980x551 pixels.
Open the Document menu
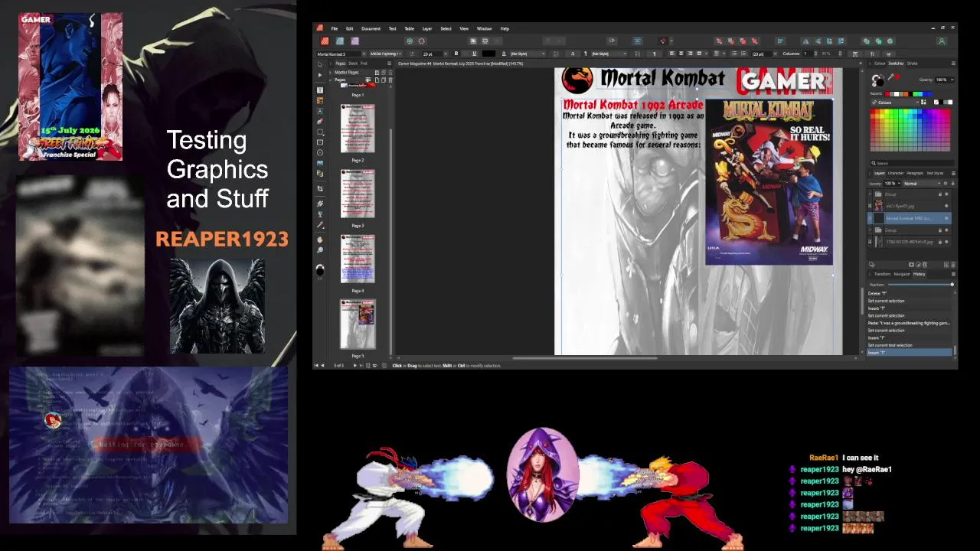pos(371,28)
